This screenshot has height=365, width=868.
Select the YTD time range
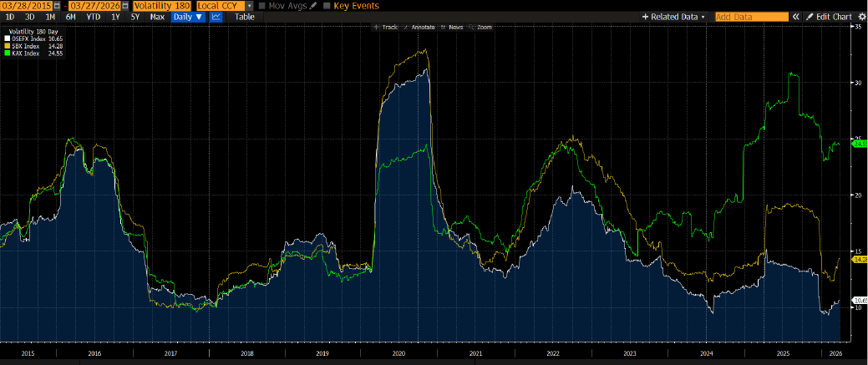94,17
